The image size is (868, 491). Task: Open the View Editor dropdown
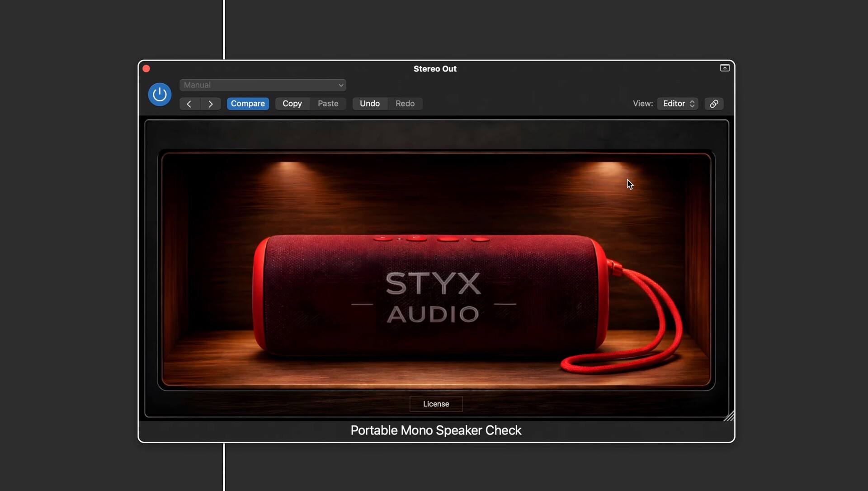click(677, 104)
